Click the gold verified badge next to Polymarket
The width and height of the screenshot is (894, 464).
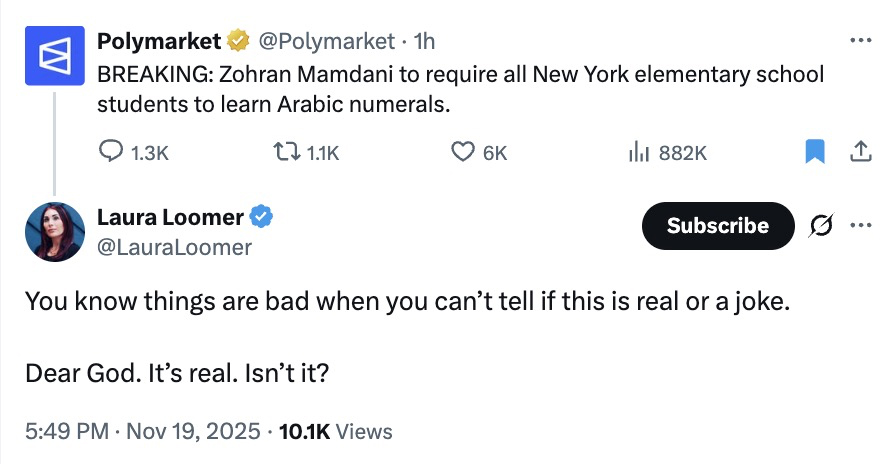(x=238, y=41)
